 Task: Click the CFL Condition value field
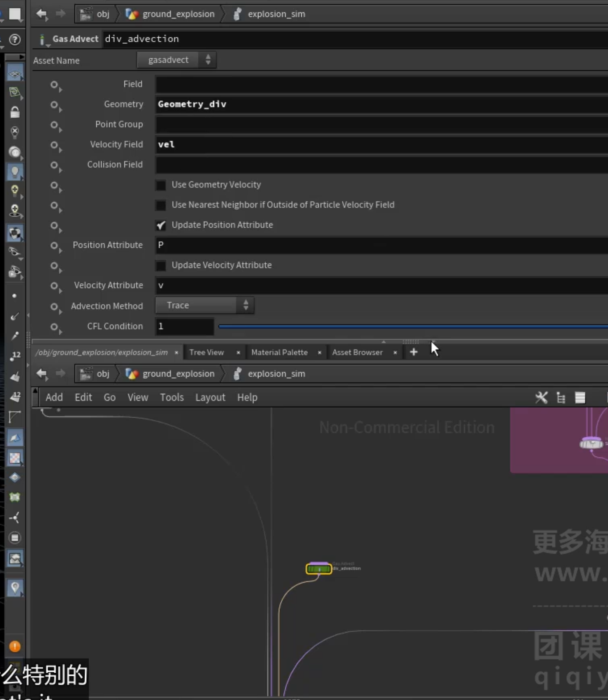pyautogui.click(x=185, y=326)
